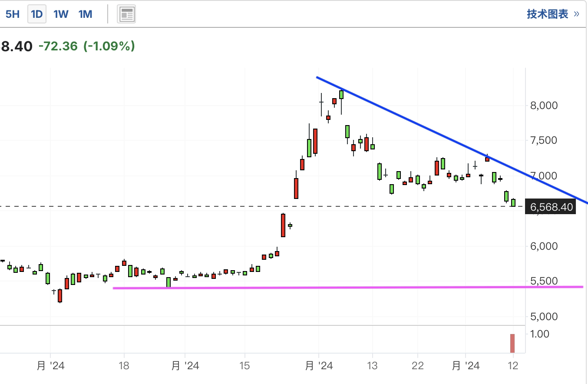
Task: Click the 6,568.40 current price label
Action: click(551, 207)
